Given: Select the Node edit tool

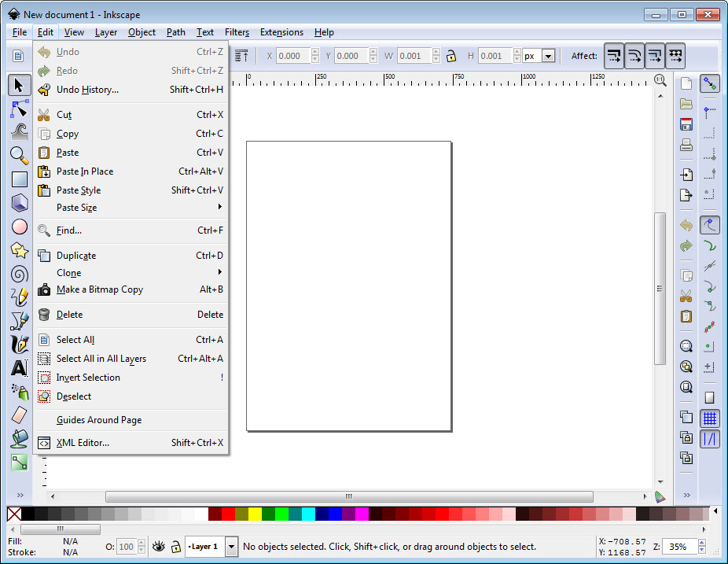Looking at the screenshot, I should (x=19, y=109).
